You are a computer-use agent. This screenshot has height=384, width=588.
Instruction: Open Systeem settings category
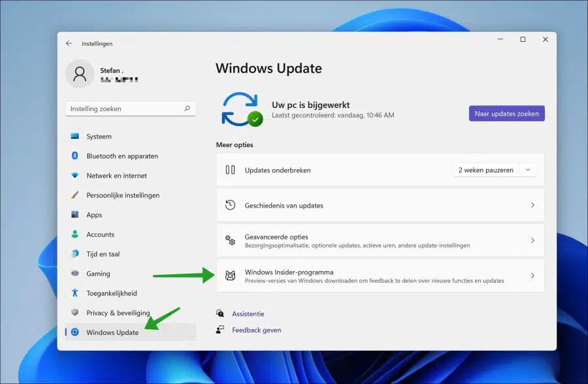click(131, 136)
